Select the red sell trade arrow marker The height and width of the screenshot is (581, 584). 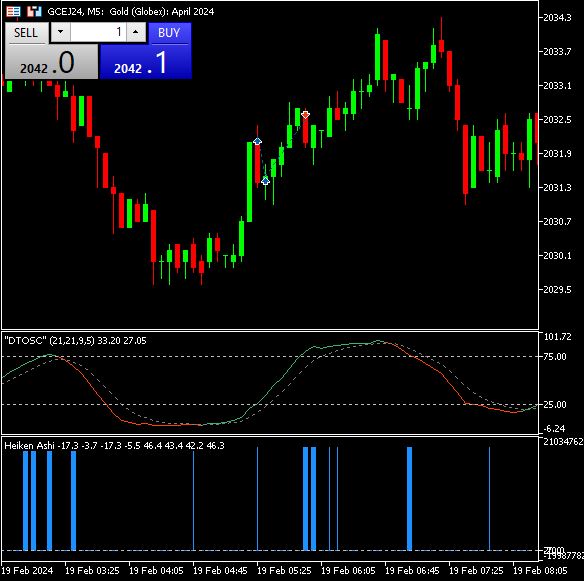point(305,115)
